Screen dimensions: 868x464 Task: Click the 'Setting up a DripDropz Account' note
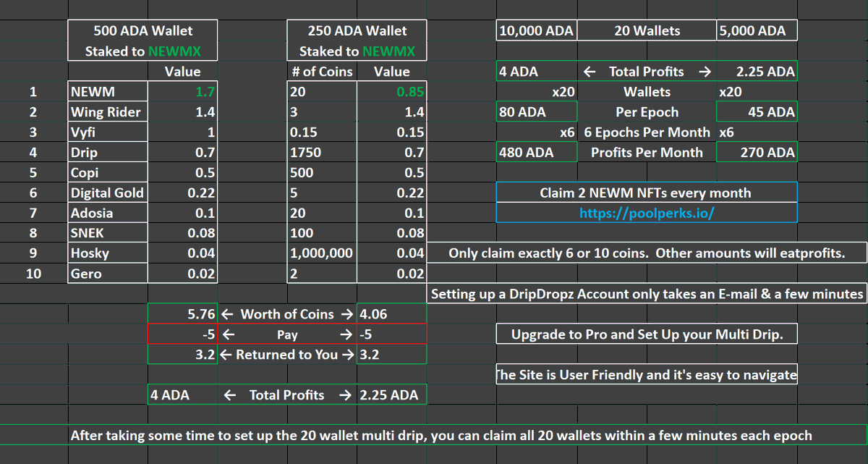tap(647, 294)
